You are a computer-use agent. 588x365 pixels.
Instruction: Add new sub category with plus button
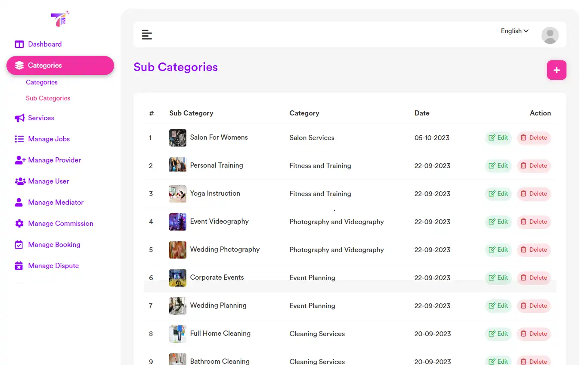[557, 70]
